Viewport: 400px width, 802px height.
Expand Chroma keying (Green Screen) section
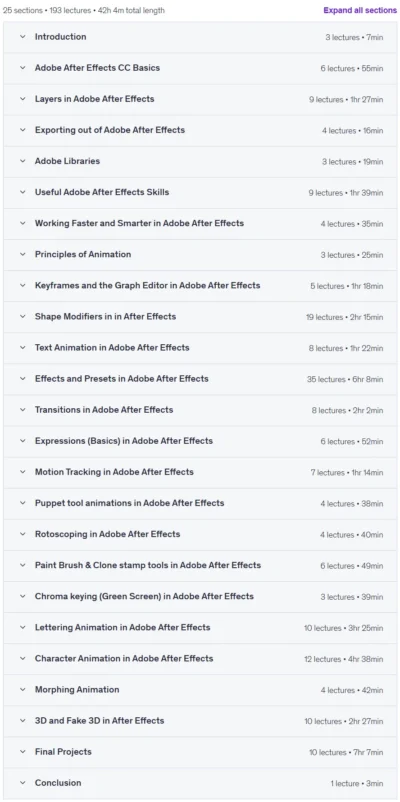200,596
